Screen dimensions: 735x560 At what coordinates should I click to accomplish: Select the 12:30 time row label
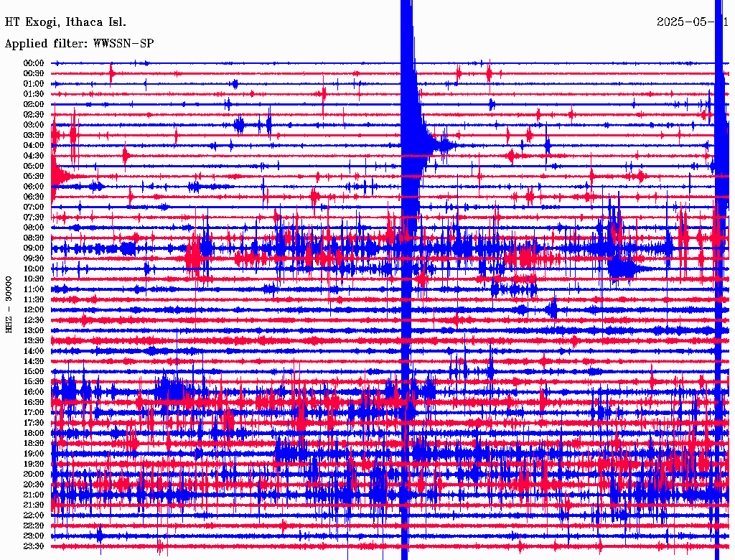34,320
